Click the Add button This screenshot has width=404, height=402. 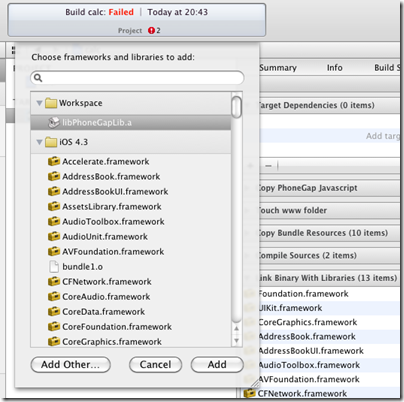tap(217, 365)
